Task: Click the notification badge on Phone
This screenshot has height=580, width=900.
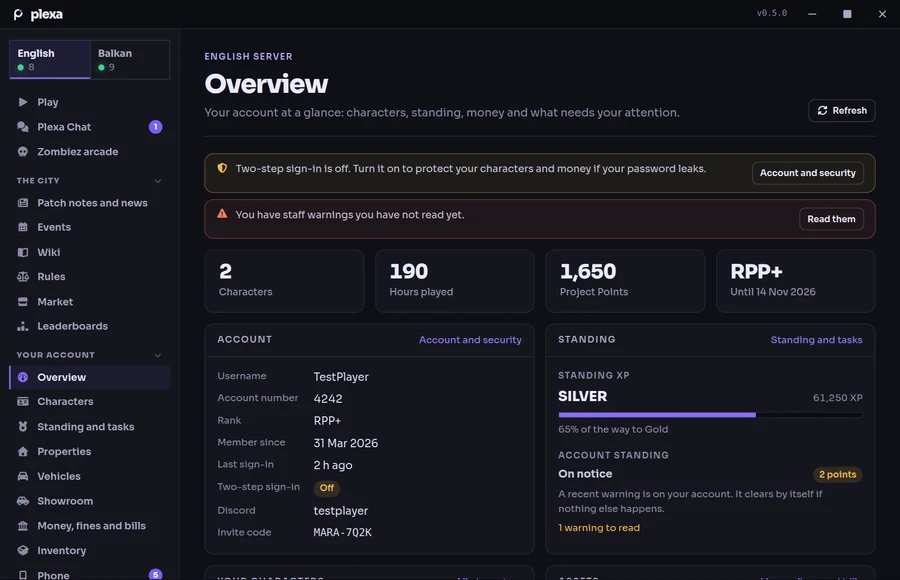Action: pos(156,574)
